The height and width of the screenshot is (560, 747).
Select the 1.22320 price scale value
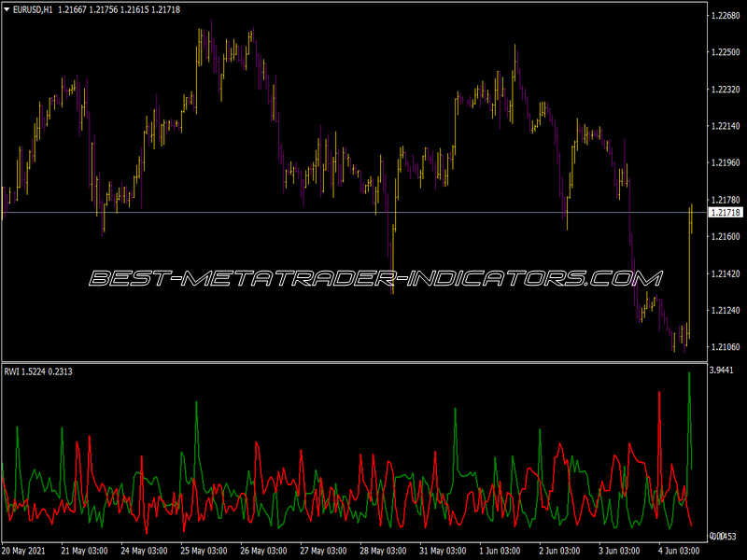click(x=726, y=89)
